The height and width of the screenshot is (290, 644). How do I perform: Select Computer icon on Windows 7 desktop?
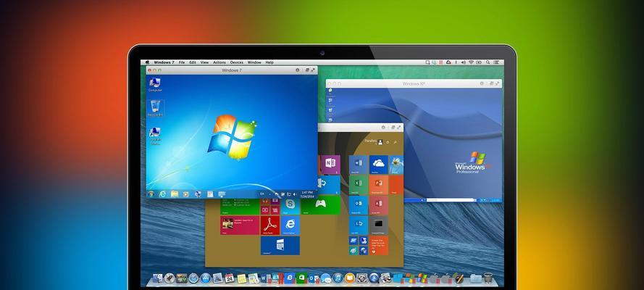tap(155, 85)
